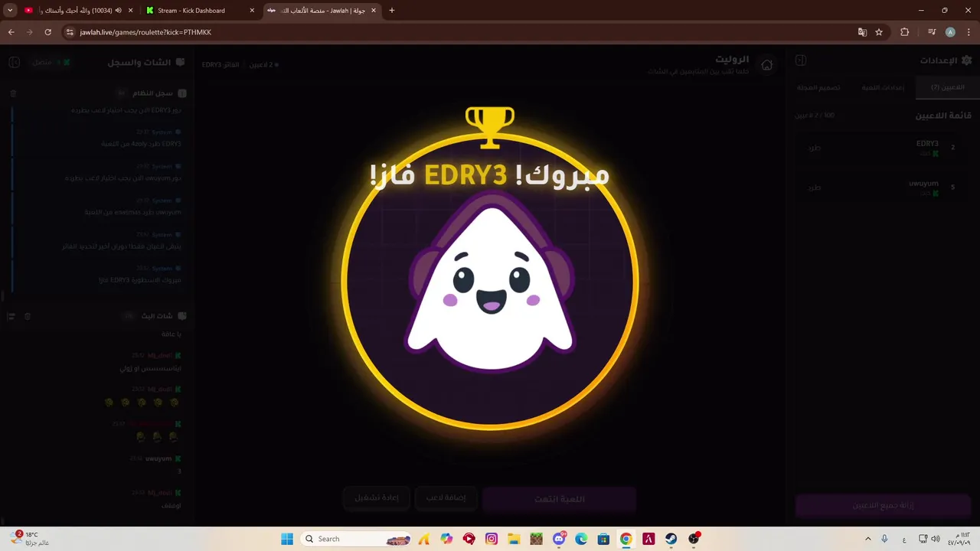Open Microsoft Edge from the taskbar
The image size is (980, 551).
pos(581,539)
